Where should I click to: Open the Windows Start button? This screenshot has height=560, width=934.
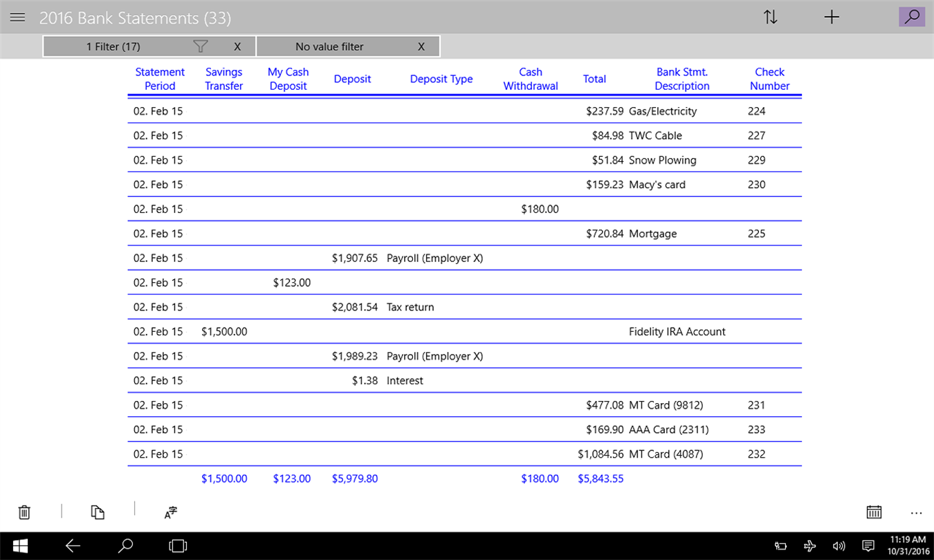click(x=20, y=546)
